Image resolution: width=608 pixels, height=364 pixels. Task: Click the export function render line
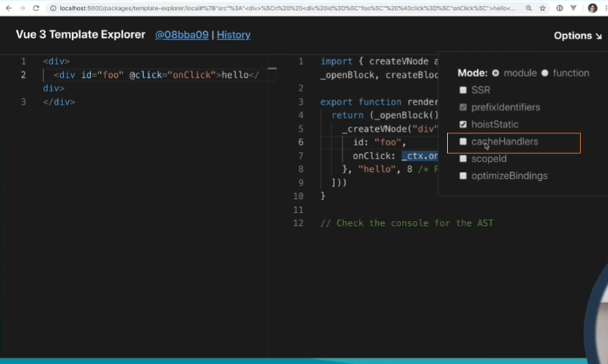point(379,102)
